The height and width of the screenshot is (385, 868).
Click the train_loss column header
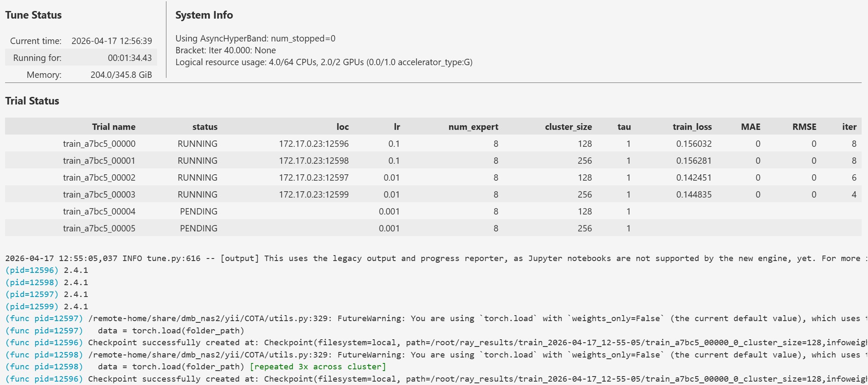pyautogui.click(x=692, y=127)
